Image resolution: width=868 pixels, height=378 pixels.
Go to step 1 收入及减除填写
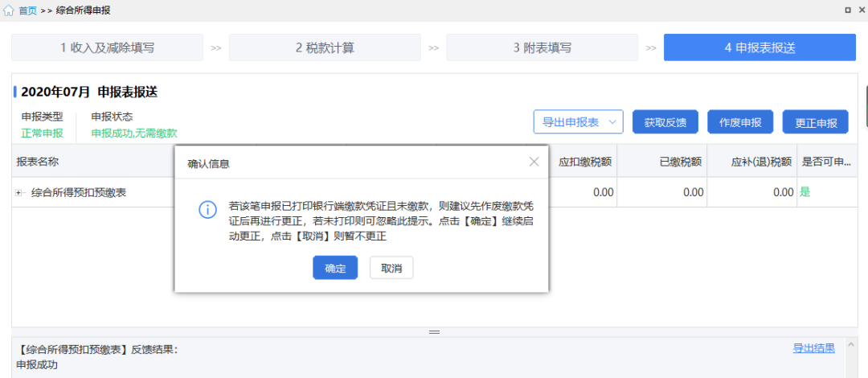(107, 47)
